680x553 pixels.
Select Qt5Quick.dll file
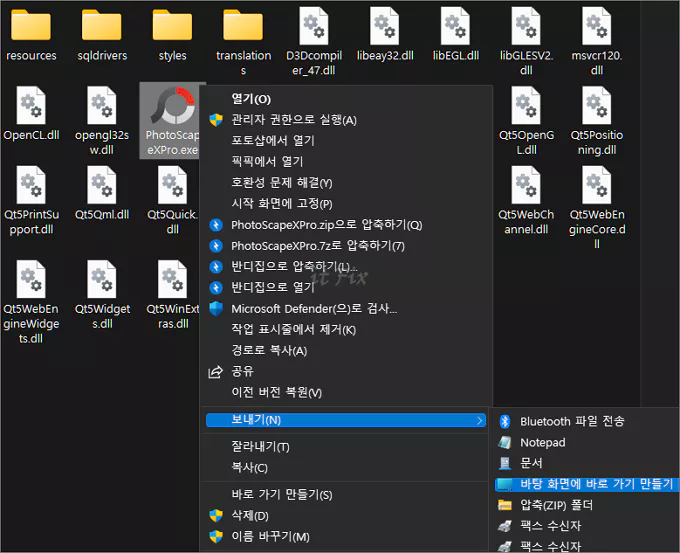coord(172,201)
